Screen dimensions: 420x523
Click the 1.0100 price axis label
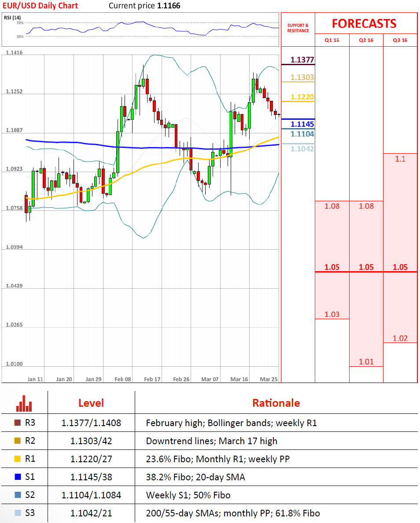pos(15,364)
